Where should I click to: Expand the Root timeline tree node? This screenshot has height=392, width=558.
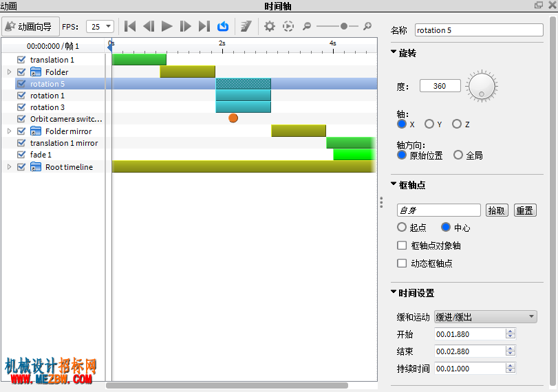[x=9, y=167]
